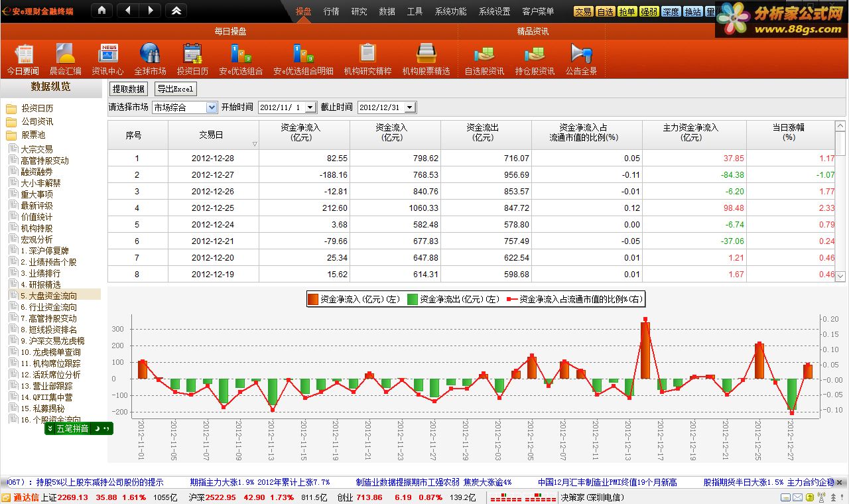Click the 强弱 quick button
Screen dimensions: 849x504
pos(649,11)
